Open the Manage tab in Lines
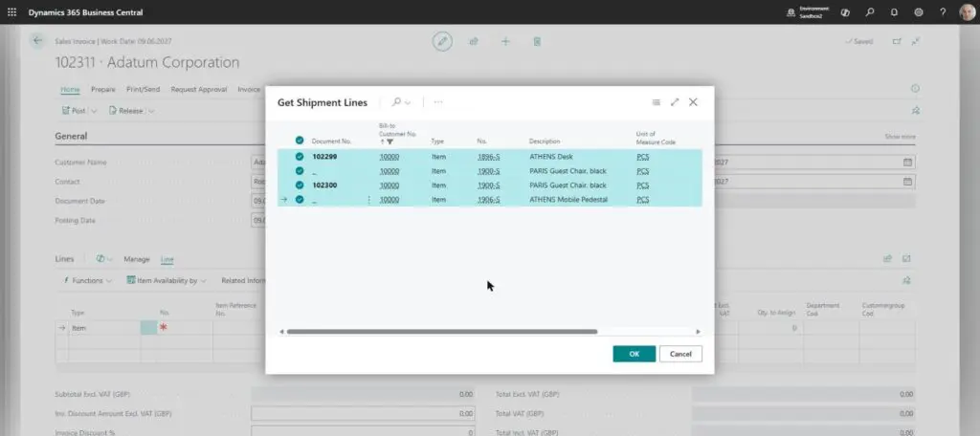 tap(136, 258)
